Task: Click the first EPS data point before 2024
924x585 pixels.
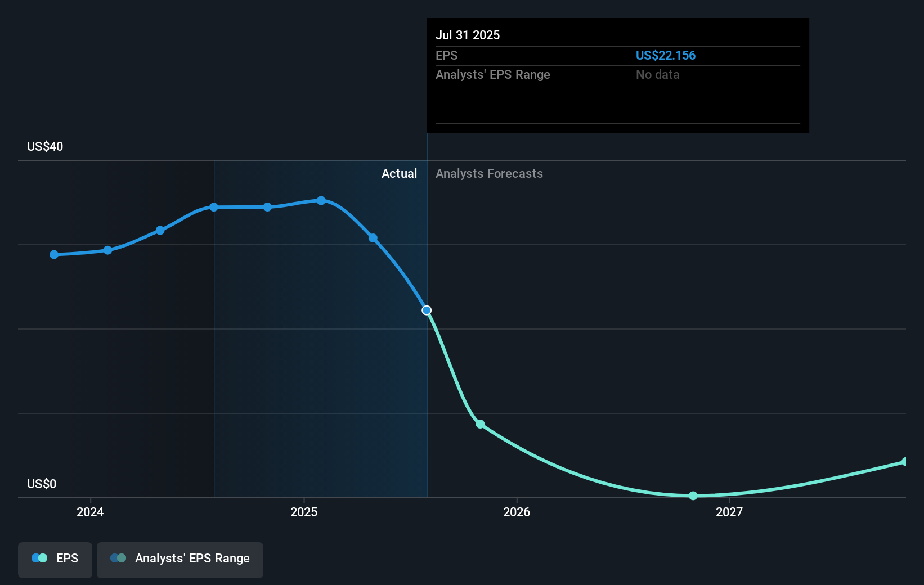Action: pos(54,255)
